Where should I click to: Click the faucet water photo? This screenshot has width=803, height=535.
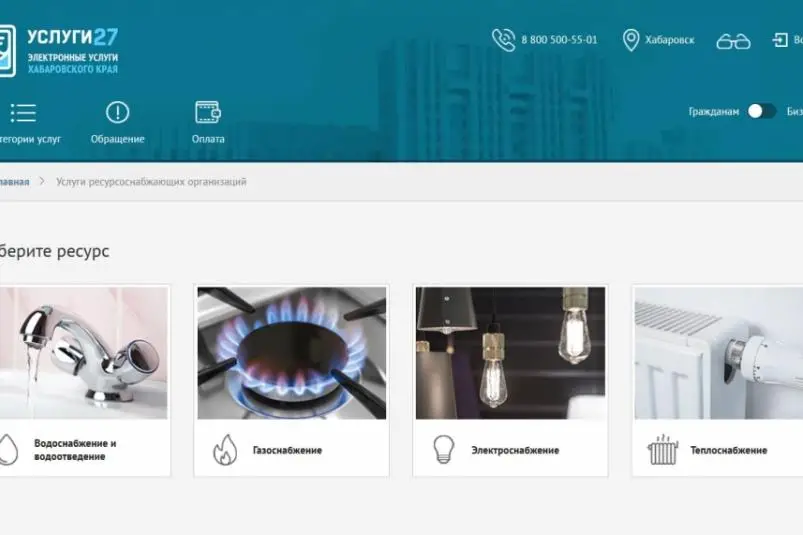pos(83,353)
